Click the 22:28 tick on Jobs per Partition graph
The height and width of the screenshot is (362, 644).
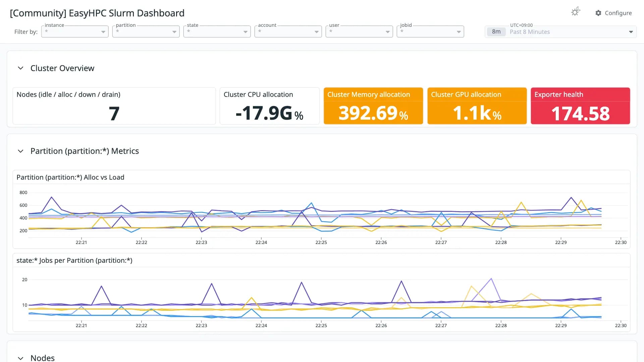[x=501, y=325]
